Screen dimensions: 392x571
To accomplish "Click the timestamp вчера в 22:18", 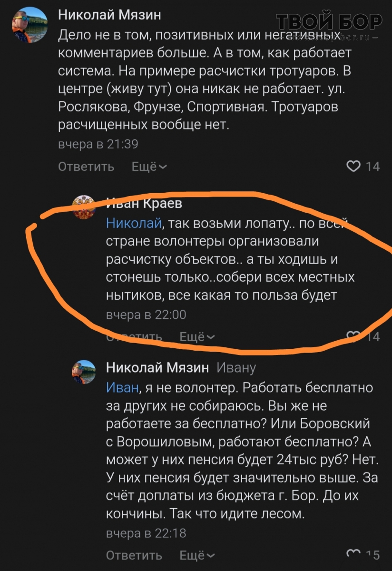I will (146, 533).
